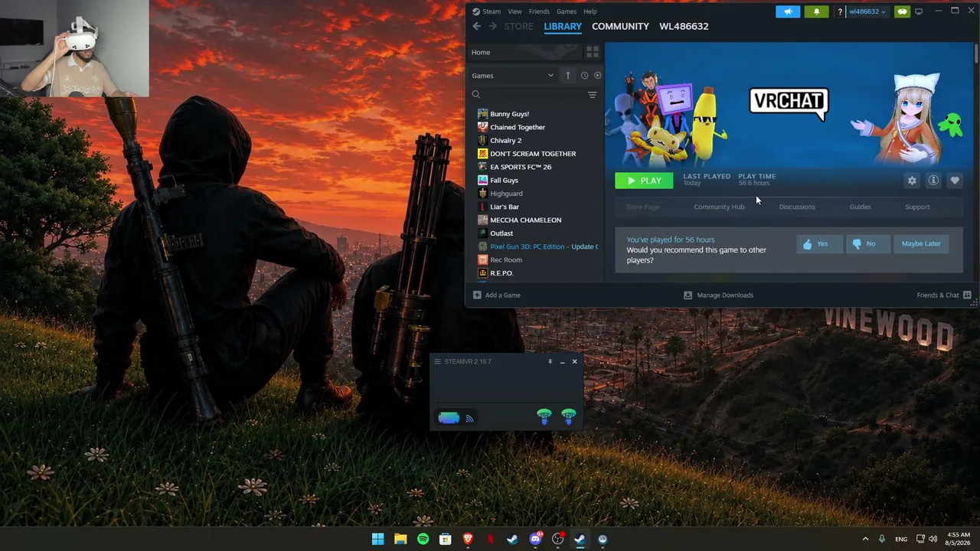
Task: Click the network tray icon
Action: [920, 540]
